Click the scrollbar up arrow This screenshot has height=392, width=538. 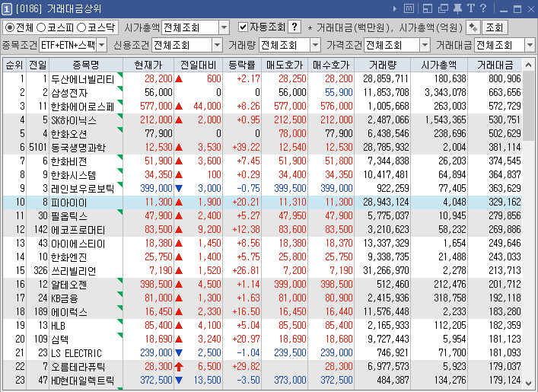[528, 65]
